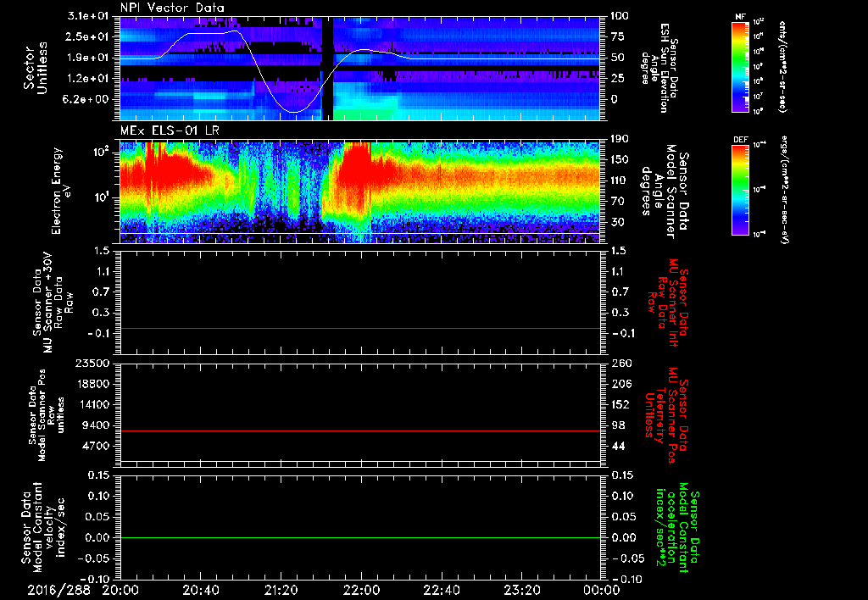The image size is (868, 600).
Task: Click the "100" sun elevation tick label
Action: 620,16
